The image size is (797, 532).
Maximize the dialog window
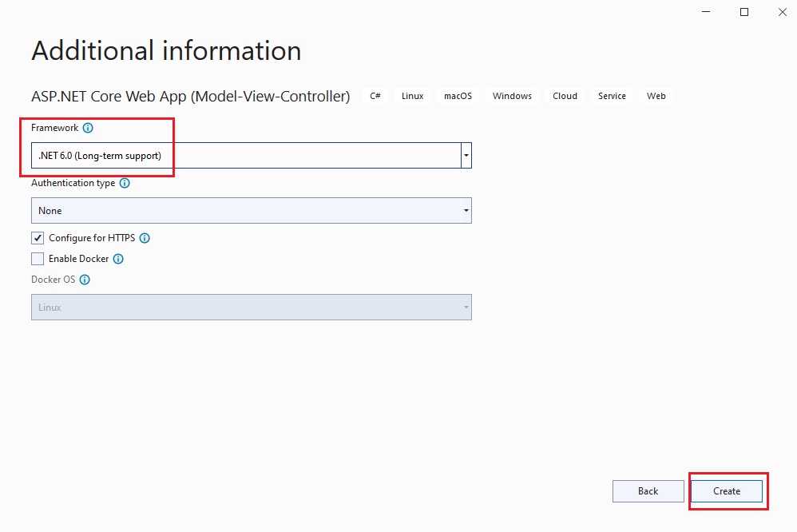pyautogui.click(x=744, y=12)
